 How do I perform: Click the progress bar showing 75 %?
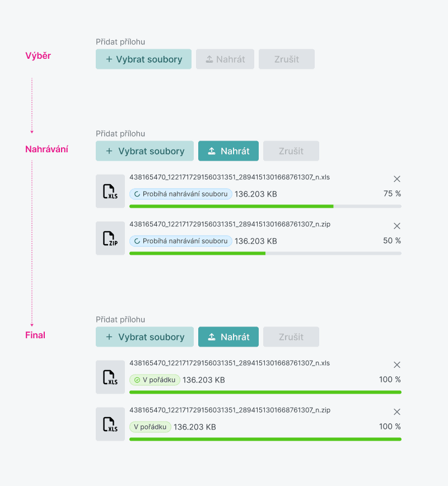click(x=265, y=206)
